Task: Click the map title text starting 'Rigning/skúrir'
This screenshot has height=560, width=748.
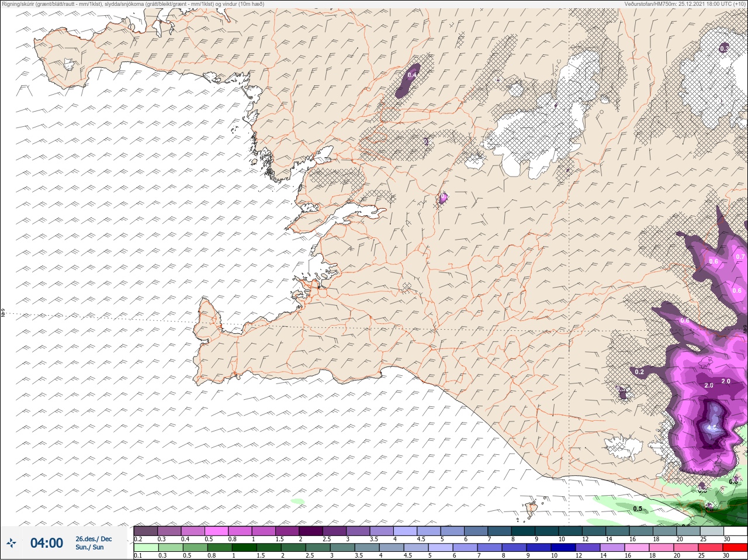Action: coord(132,4)
